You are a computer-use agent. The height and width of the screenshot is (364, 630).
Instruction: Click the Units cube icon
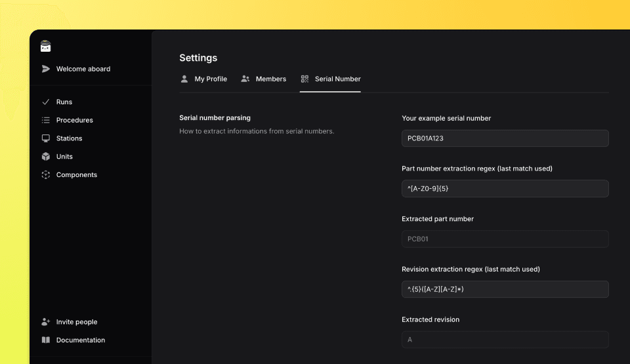click(46, 156)
